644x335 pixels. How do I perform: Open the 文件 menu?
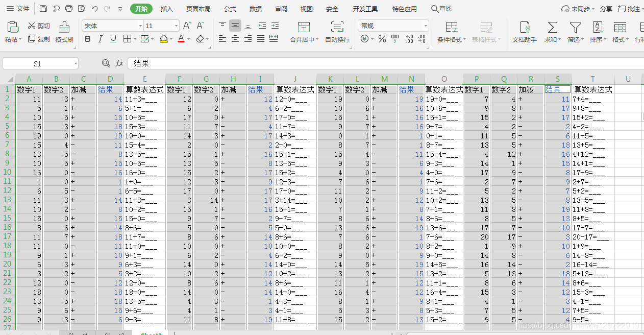[18, 9]
